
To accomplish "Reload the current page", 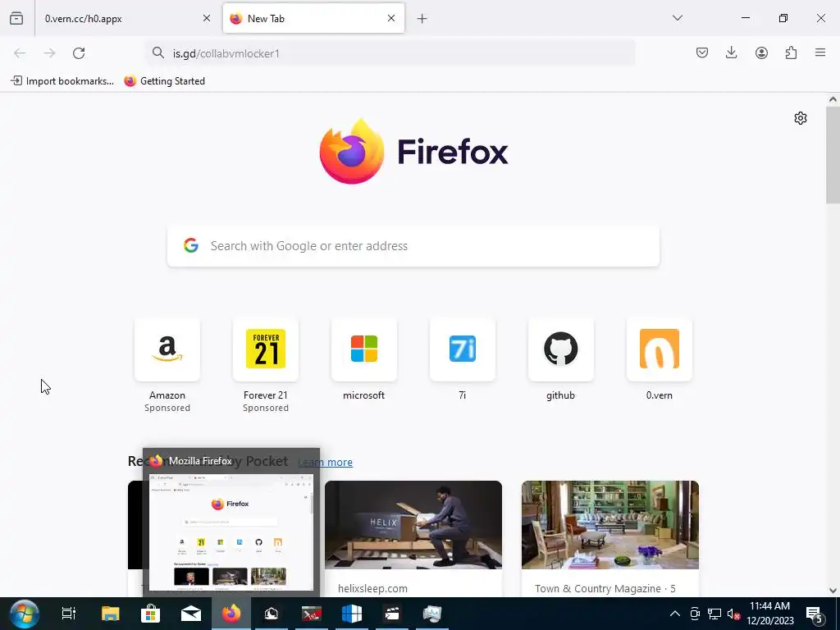I will (79, 53).
